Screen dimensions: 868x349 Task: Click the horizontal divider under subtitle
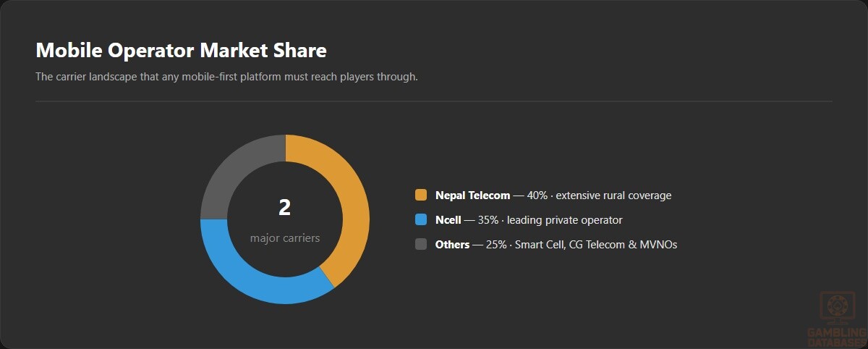(434, 101)
